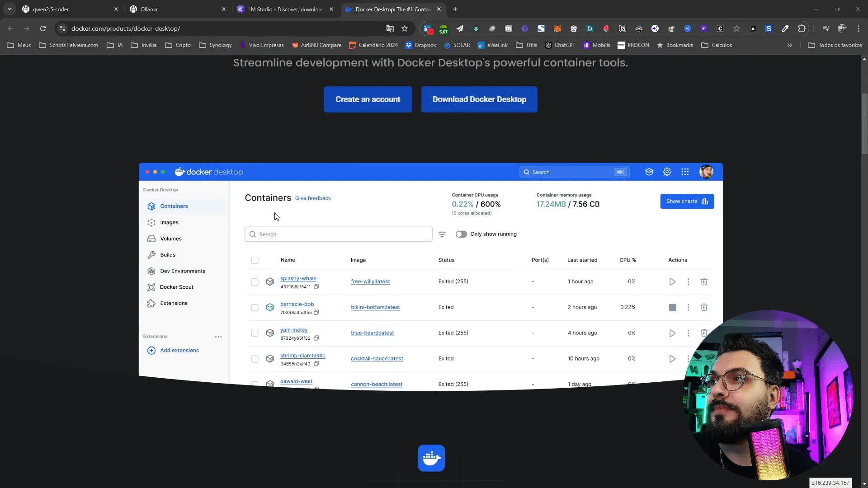Toggle Only show running switch
The height and width of the screenshot is (488, 868).
point(461,234)
